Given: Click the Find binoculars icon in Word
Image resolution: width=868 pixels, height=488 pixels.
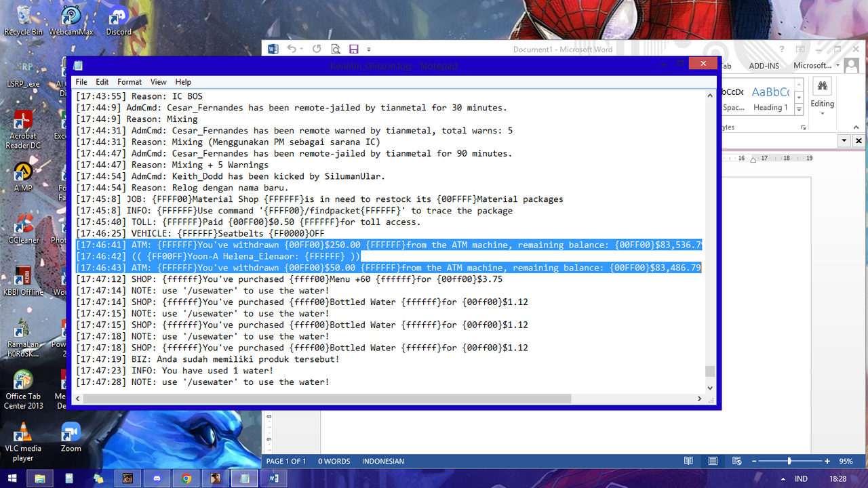Looking at the screenshot, I should (x=822, y=86).
